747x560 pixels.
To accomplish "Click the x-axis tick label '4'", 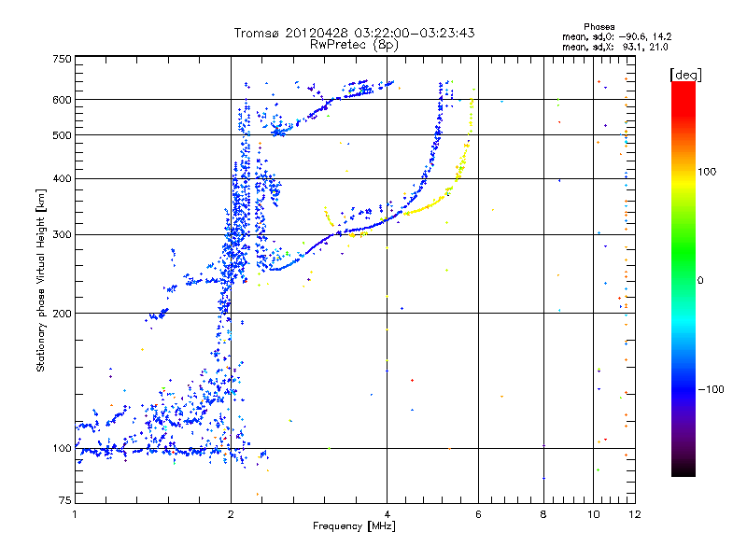I will 387,514.
